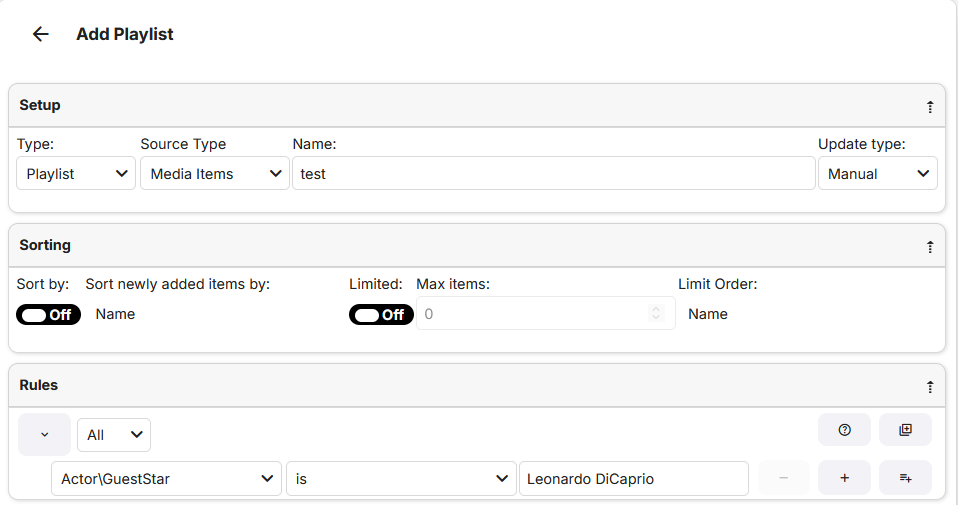
Task: Collapse the rule group chevron button
Action: pos(44,435)
